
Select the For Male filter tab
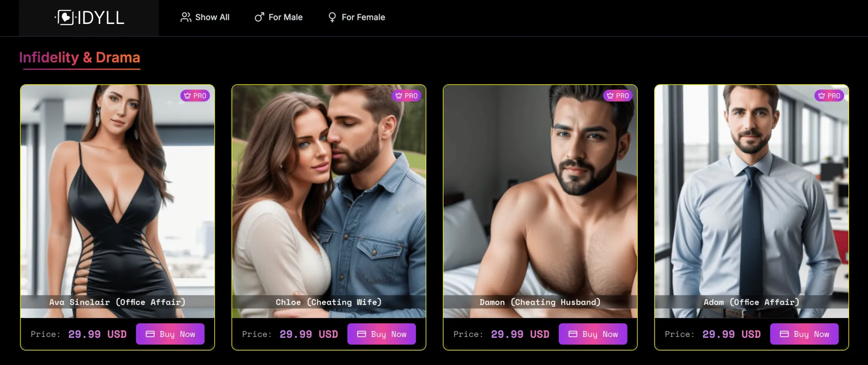tap(278, 17)
